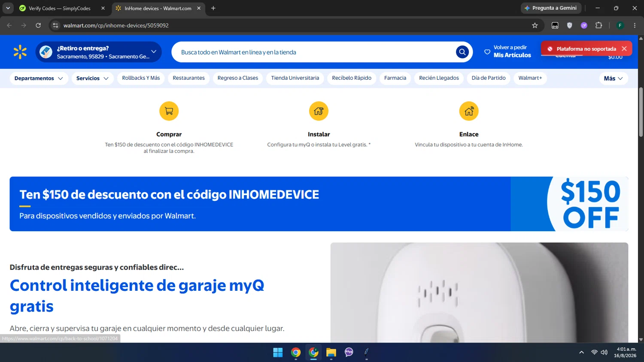The height and width of the screenshot is (362, 644).
Task: Click the yellow Enlace home icon
Action: tap(469, 111)
